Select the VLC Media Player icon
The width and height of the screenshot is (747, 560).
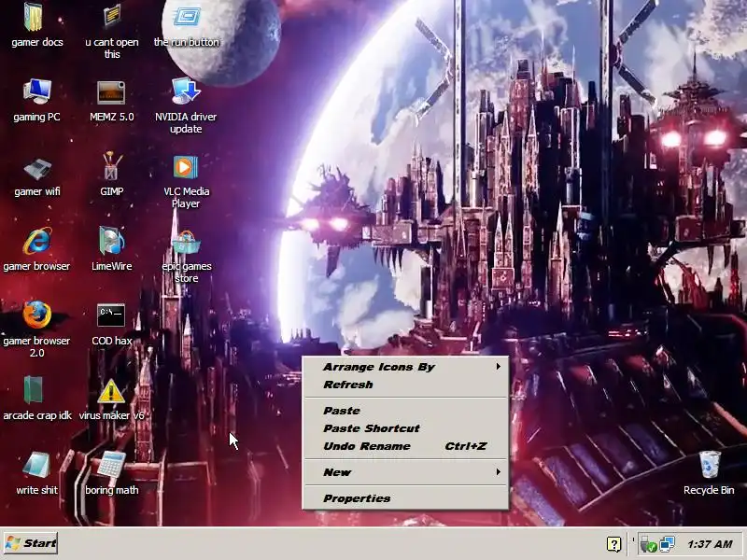coord(185,167)
